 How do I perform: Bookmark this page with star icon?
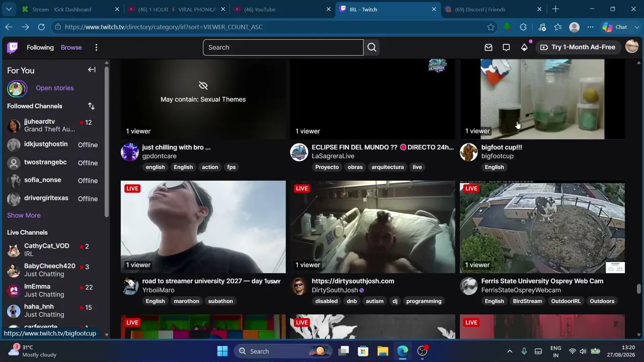pyautogui.click(x=491, y=27)
